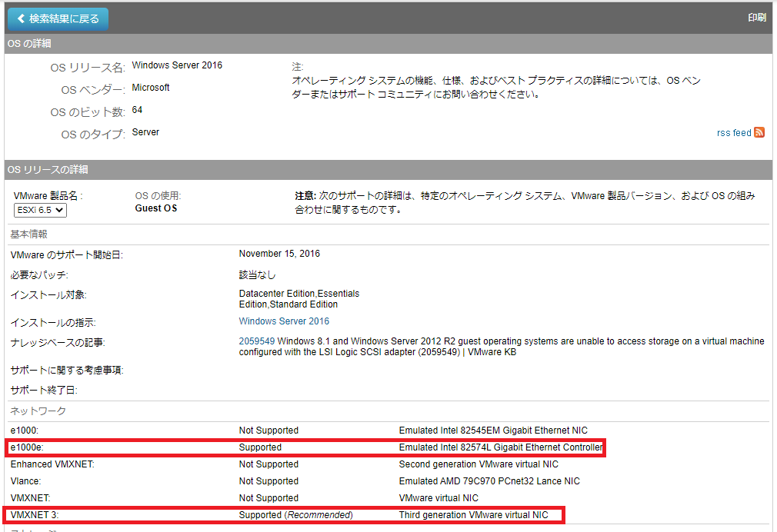Select the Guest OS usage text
Screen dimensions: 777x532
pyautogui.click(x=156, y=208)
